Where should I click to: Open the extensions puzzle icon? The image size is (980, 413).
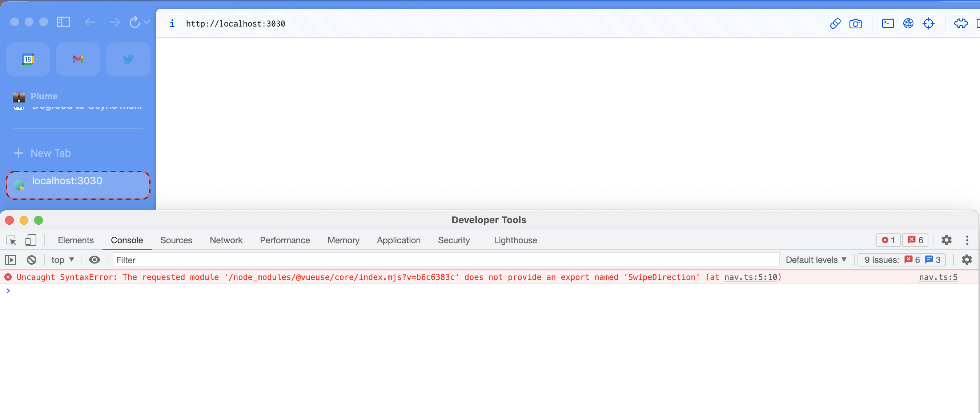tap(961, 24)
